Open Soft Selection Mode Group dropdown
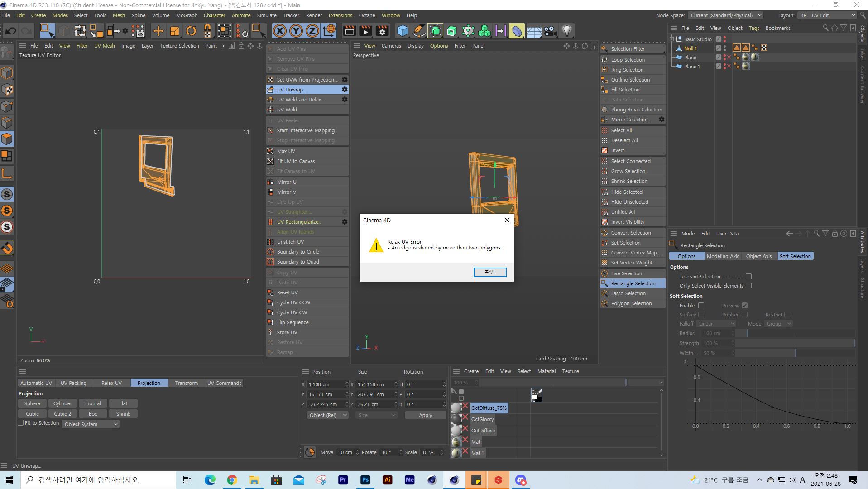868x489 pixels. tap(778, 324)
